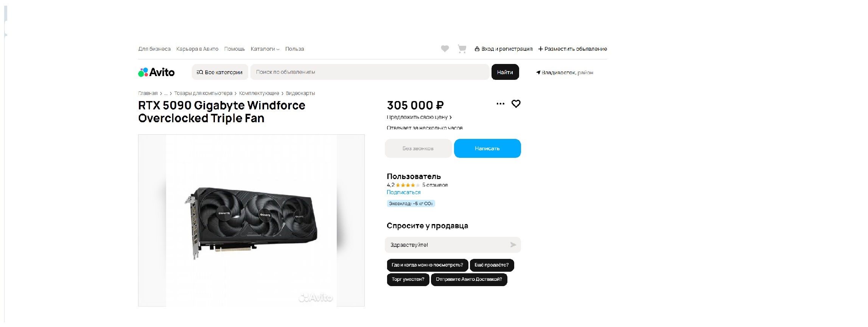Add listing to favorites with heart
The width and height of the screenshot is (868, 327).
pyautogui.click(x=516, y=104)
